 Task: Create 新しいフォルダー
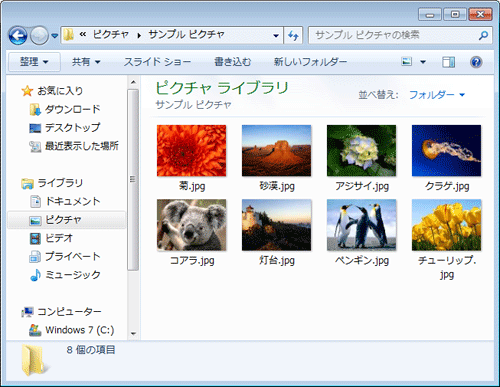coord(310,62)
